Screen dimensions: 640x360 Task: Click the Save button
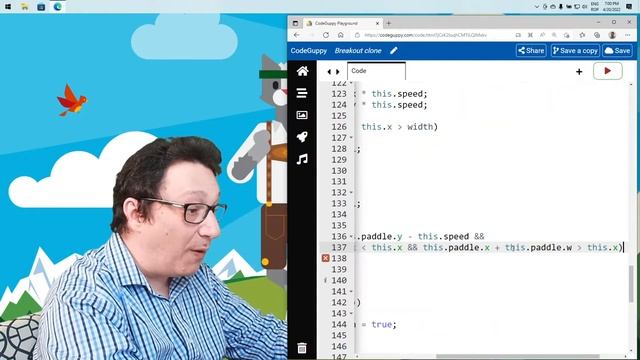tap(618, 51)
